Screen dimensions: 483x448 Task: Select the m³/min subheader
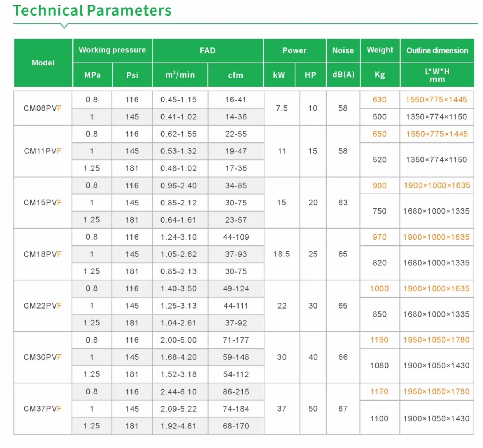point(180,75)
